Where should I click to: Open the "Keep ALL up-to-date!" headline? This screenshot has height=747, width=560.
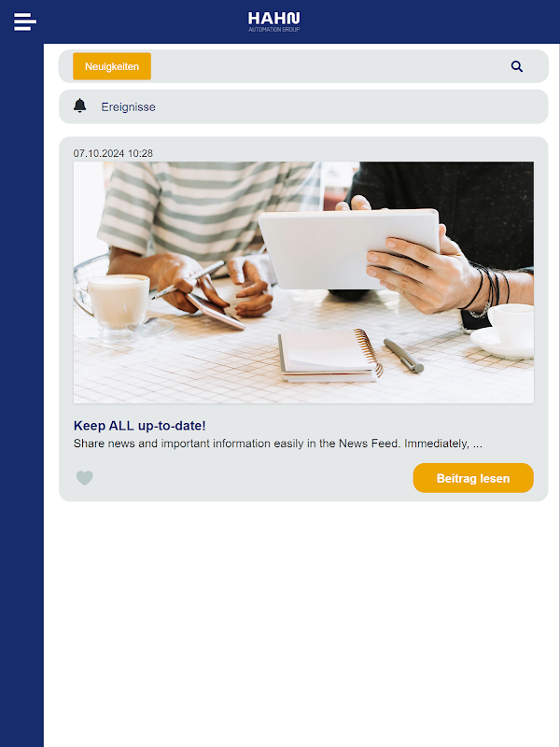(x=139, y=426)
